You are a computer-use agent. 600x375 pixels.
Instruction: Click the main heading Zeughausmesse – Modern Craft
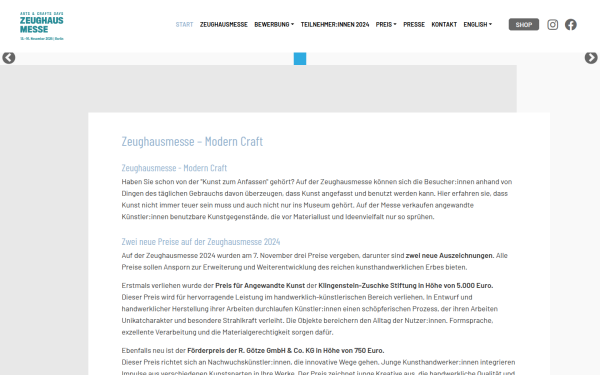(x=192, y=142)
